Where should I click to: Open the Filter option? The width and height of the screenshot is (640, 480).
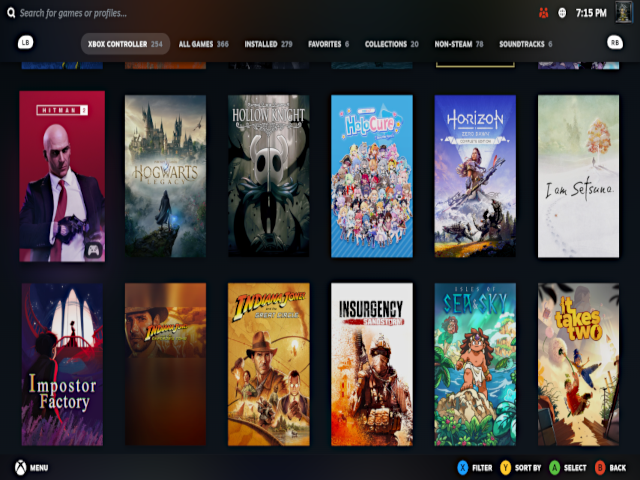coord(482,468)
